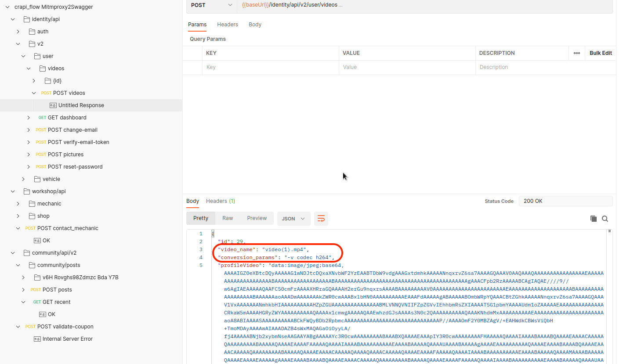Viewport: 623px width, 364px height.
Task: Toggle the line wrap icon button
Action: pos(321,219)
